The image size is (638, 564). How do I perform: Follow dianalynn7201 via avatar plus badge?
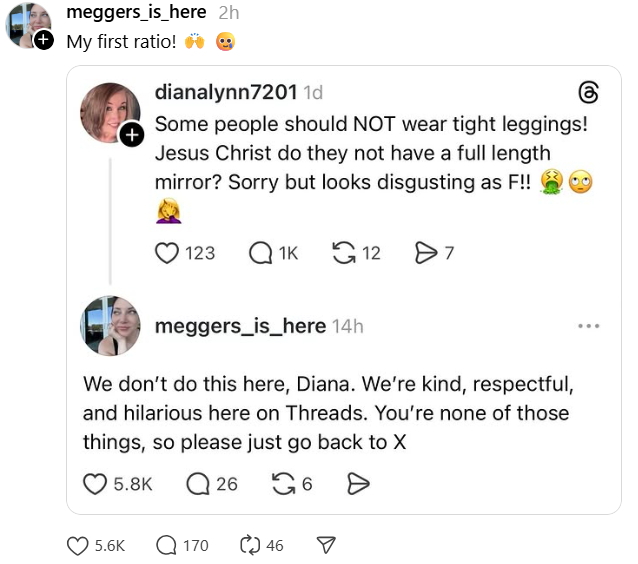pos(132,134)
